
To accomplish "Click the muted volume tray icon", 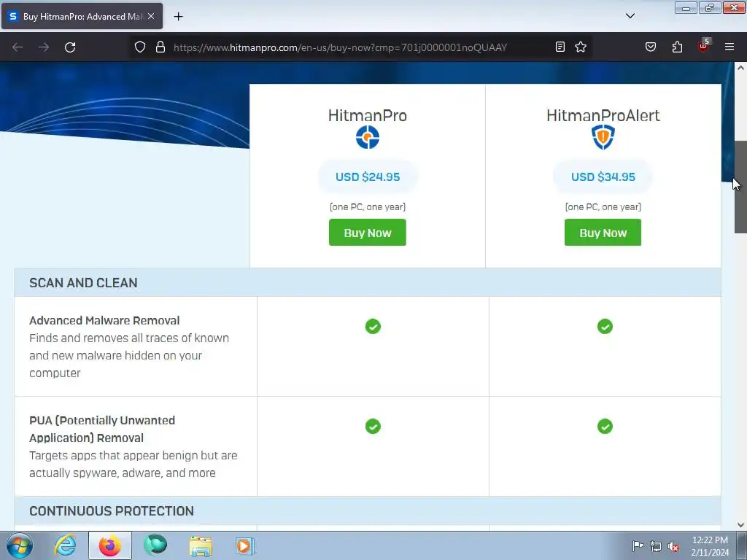I will pyautogui.click(x=673, y=547).
